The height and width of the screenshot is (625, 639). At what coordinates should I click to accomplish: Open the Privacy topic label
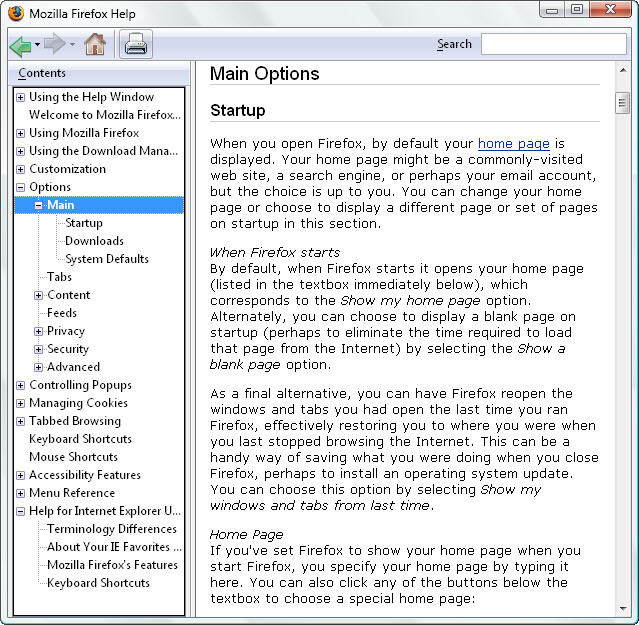tap(66, 331)
